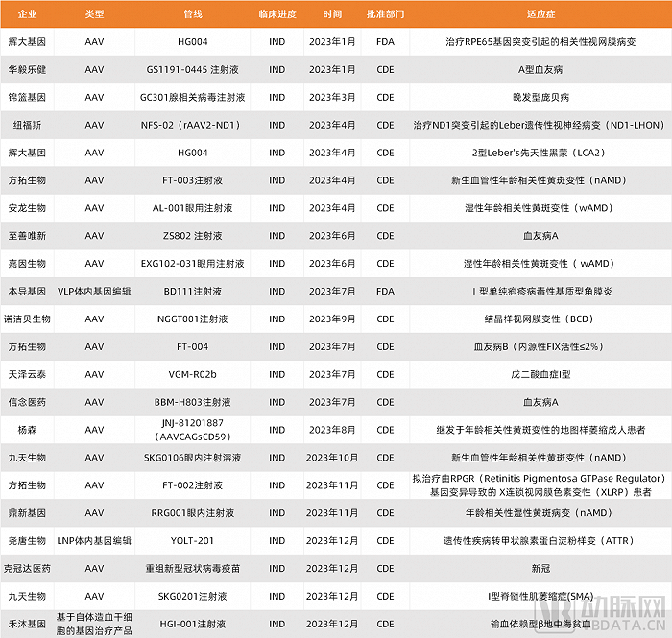
Task: Select the 适应症 column header
Action: [540, 14]
